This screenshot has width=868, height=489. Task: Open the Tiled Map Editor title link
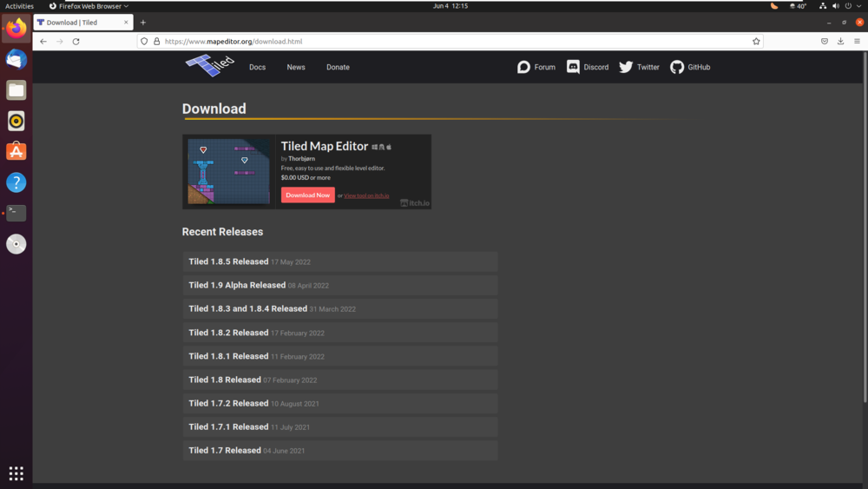coord(325,146)
